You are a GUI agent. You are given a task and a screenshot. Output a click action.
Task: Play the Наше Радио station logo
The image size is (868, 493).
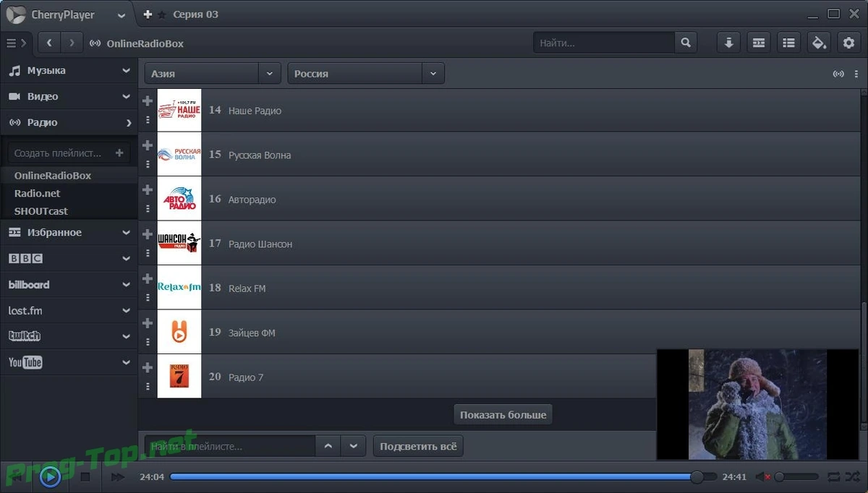tap(179, 111)
